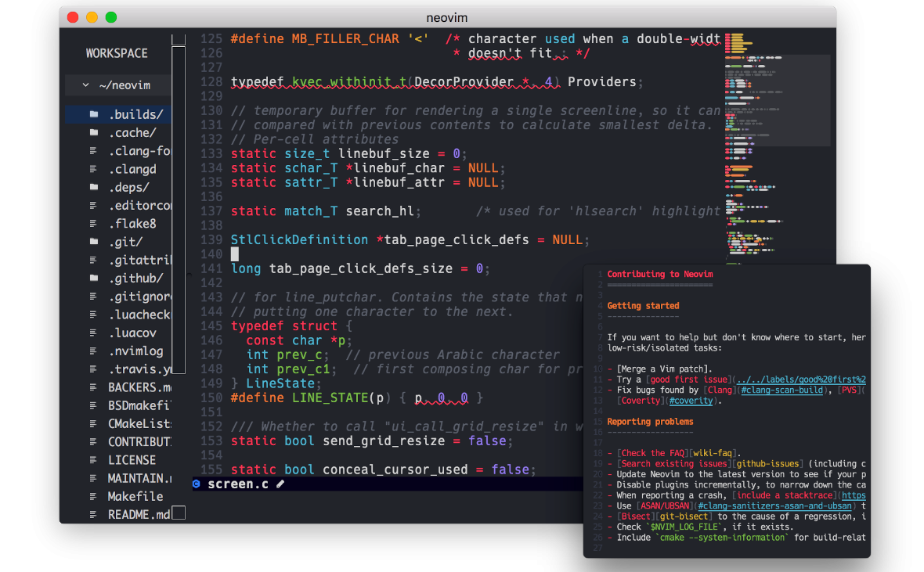Click the 'Getting started' heading

coord(643,306)
